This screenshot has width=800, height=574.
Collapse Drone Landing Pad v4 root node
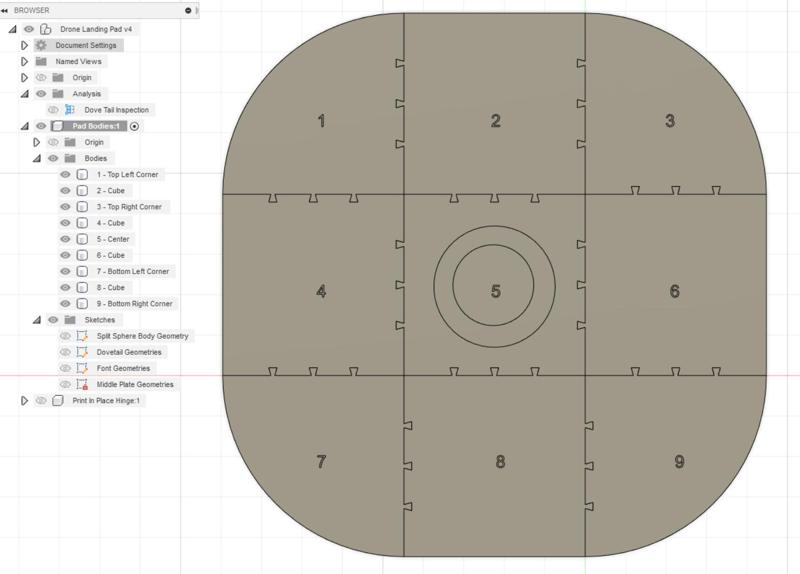13,29
